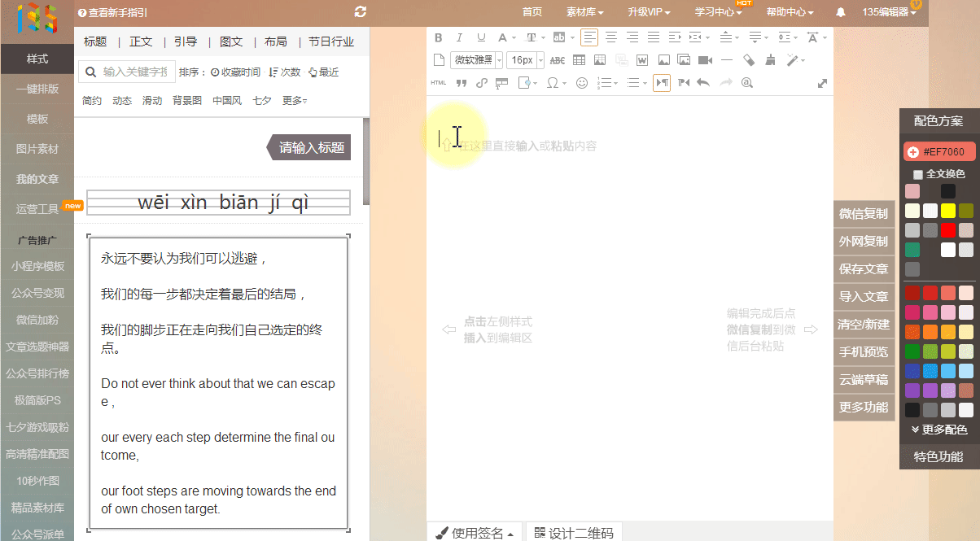The width and height of the screenshot is (980, 541).
Task: Create a new blank document
Action: [438, 60]
